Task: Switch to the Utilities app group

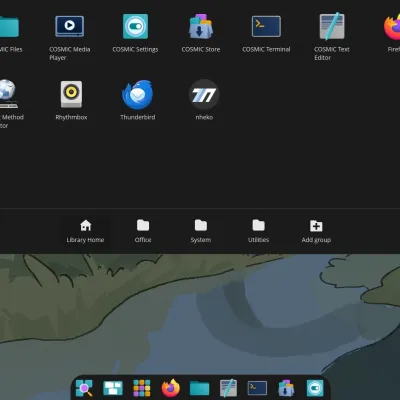Action: pos(258,231)
